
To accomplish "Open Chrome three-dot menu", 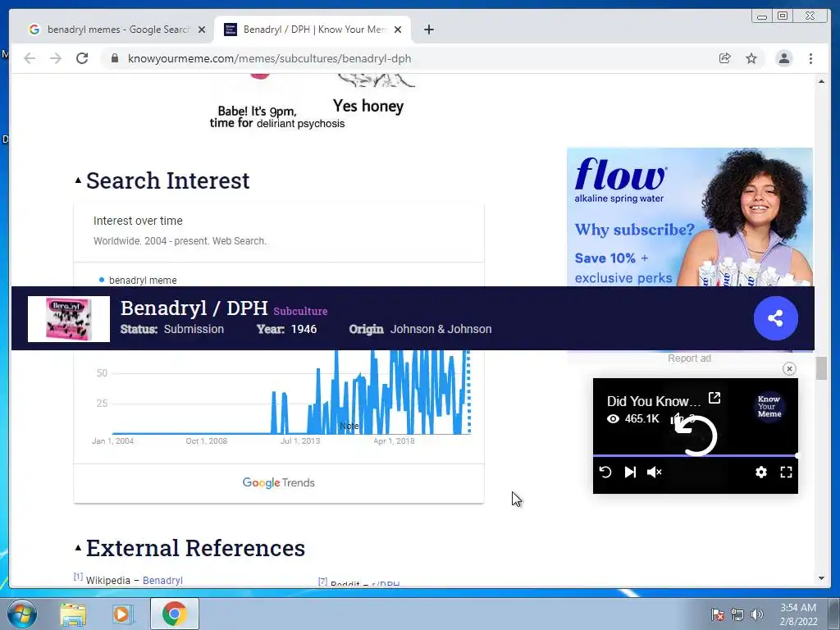I will [810, 58].
